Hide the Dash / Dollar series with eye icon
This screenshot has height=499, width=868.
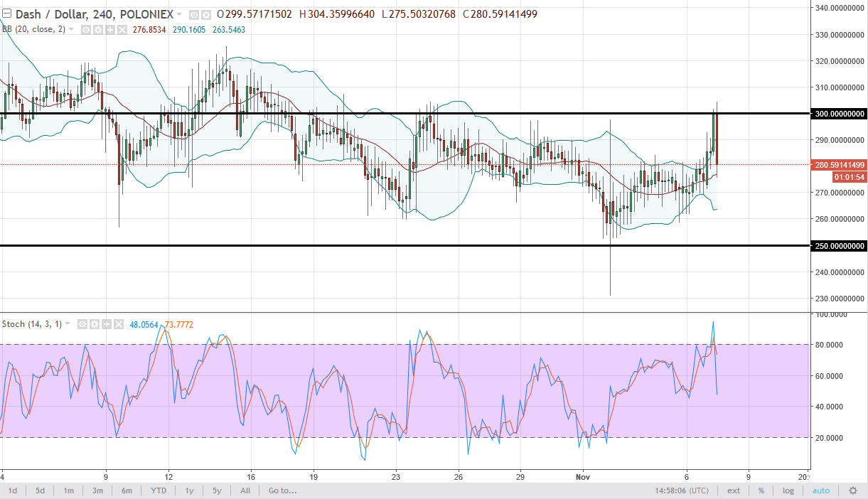[194, 14]
